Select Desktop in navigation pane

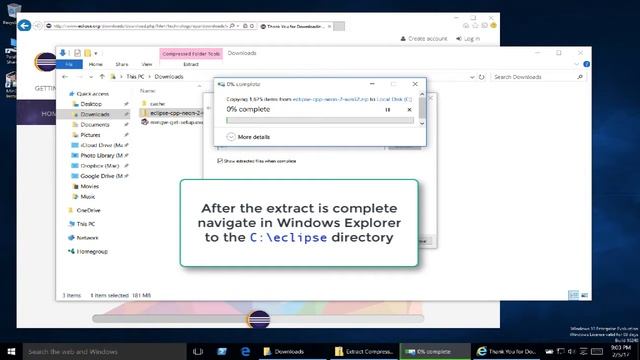(91, 104)
